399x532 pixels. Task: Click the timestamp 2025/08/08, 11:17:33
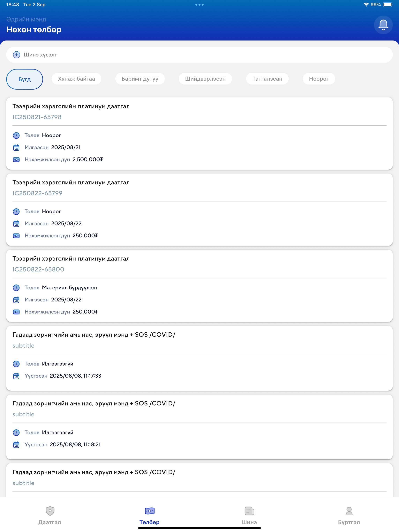point(76,376)
